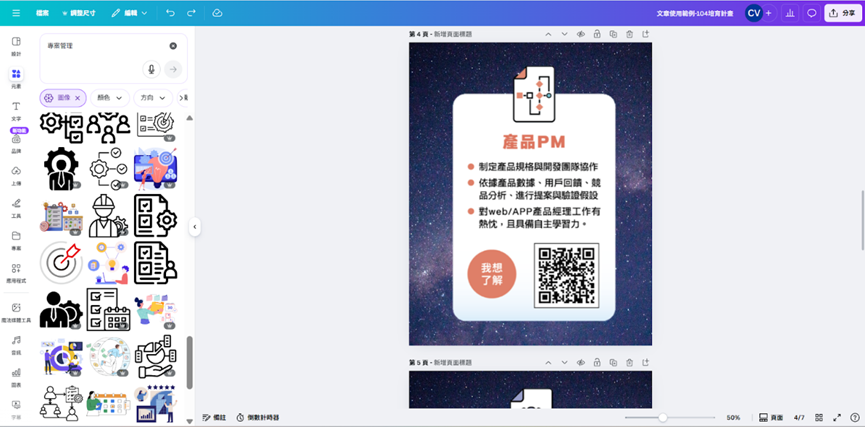
Task: Open the 文字 text panel in sidebar
Action: (x=16, y=110)
